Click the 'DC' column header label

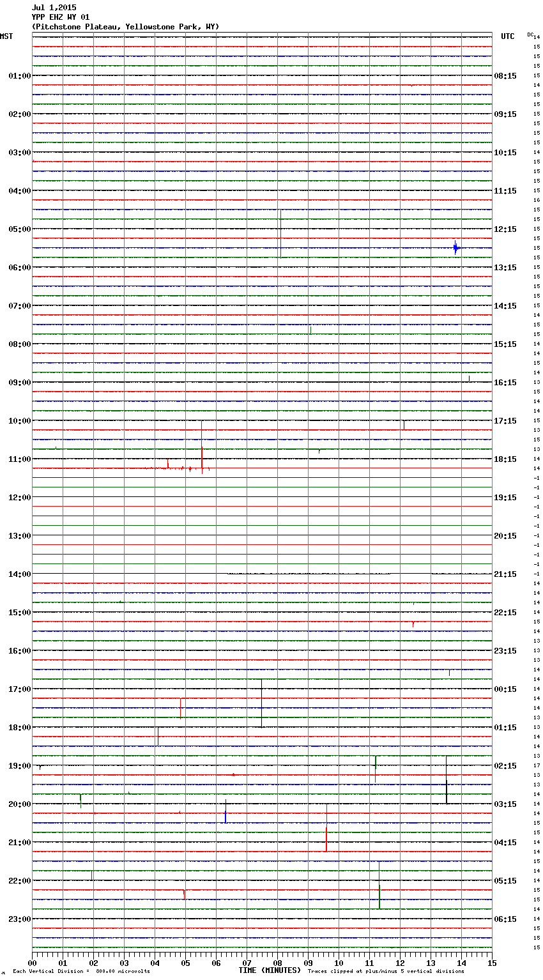click(530, 34)
